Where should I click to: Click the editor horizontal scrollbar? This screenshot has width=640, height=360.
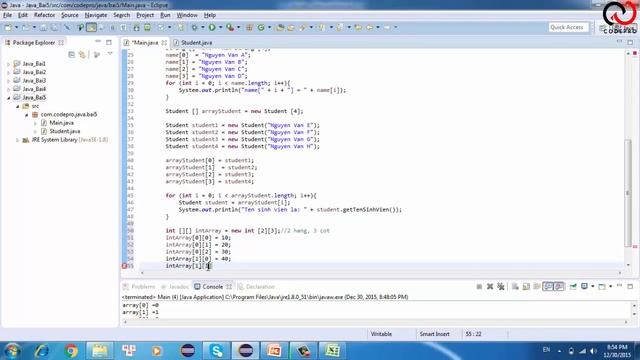[x=381, y=273]
